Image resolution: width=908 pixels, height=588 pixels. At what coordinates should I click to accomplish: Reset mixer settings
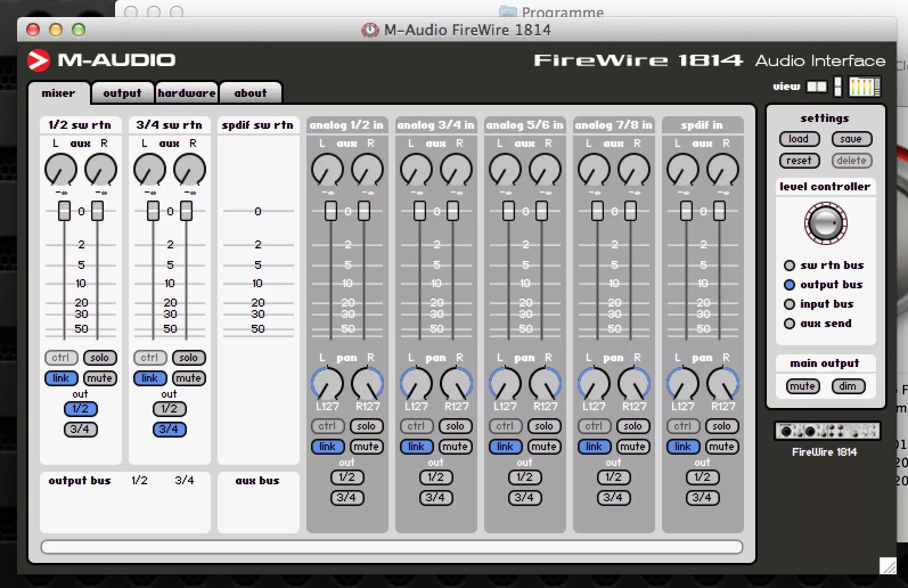[x=799, y=161]
